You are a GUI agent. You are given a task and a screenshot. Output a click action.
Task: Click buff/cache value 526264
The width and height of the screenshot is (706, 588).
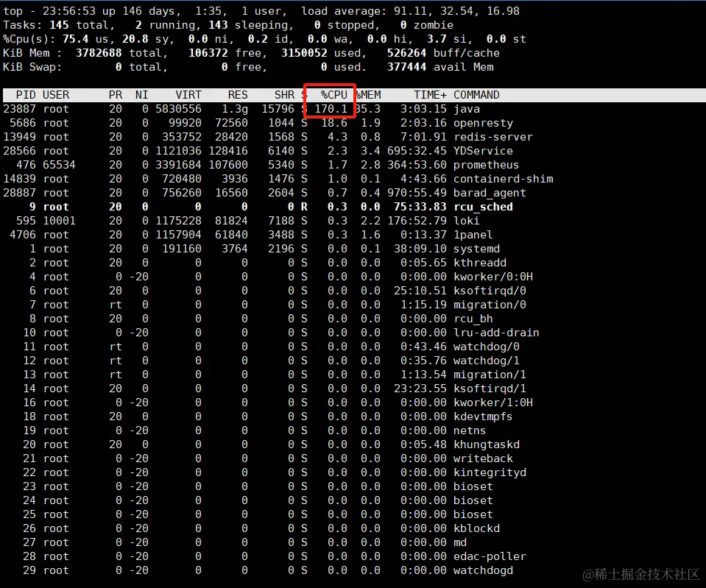(x=406, y=53)
